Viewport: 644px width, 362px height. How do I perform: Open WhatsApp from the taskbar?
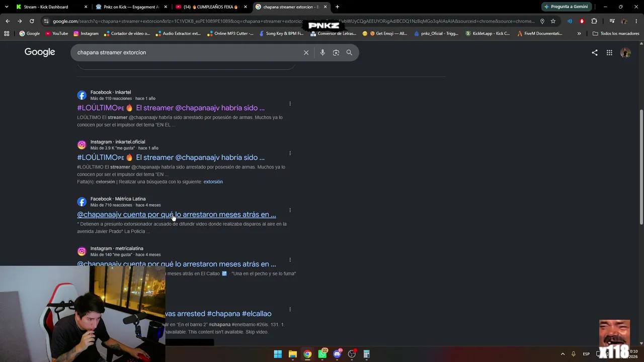tap(323, 354)
